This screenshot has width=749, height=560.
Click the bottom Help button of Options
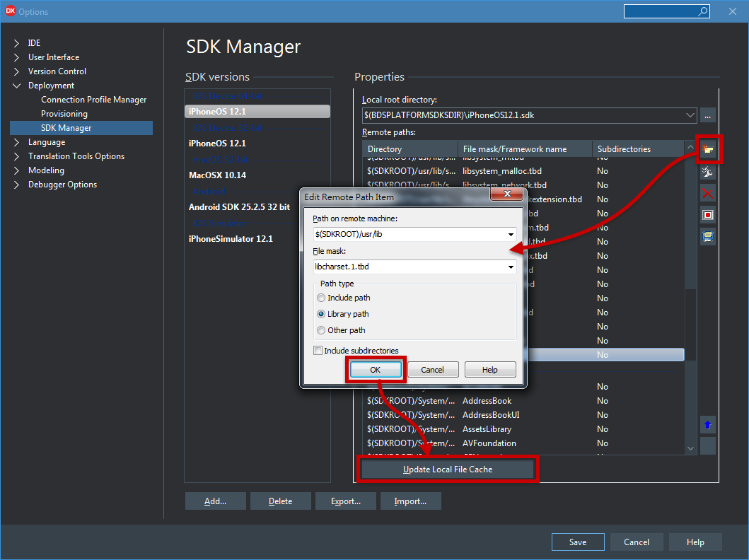point(695,542)
